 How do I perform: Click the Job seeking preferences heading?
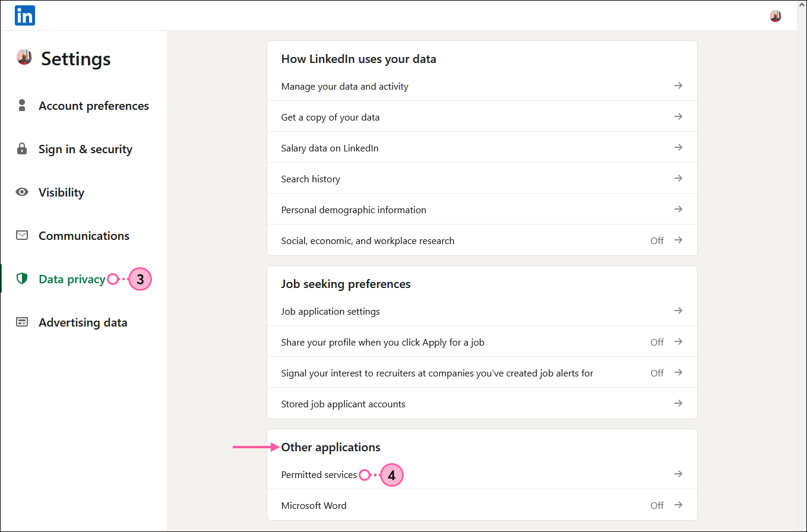[346, 284]
